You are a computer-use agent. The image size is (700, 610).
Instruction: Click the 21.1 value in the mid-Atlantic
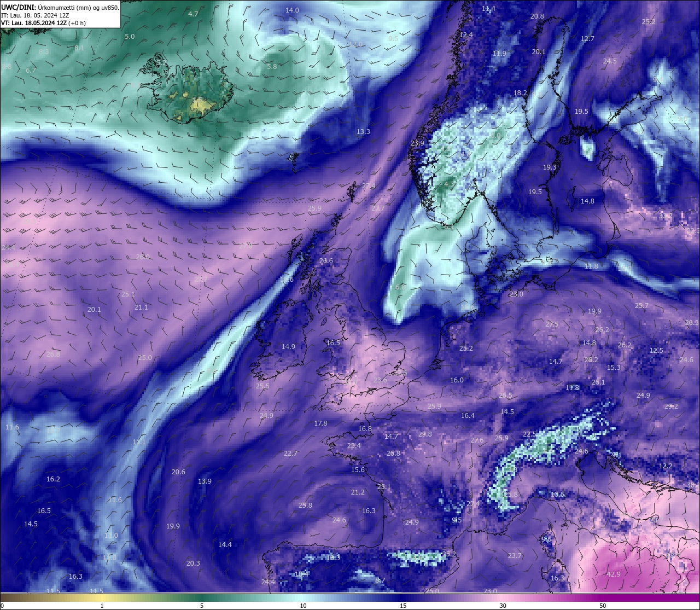pyautogui.click(x=141, y=307)
